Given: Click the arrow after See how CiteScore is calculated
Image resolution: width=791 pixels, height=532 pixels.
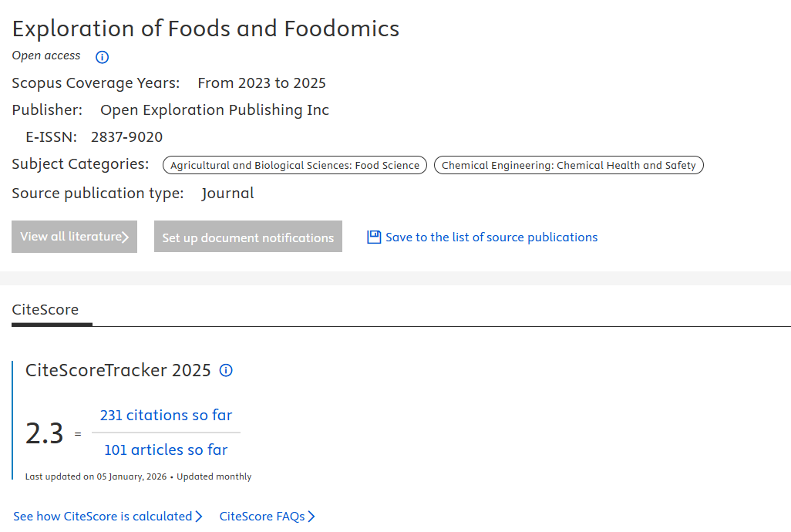Looking at the screenshot, I should point(199,517).
